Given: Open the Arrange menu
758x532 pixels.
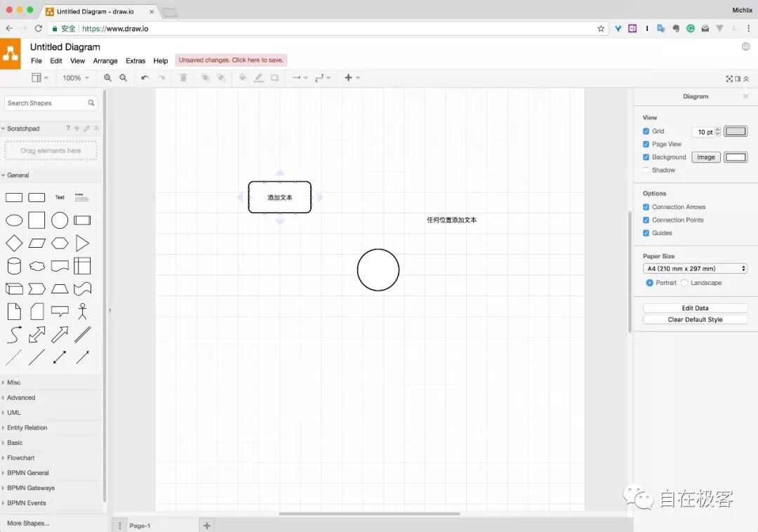Looking at the screenshot, I should click(x=105, y=61).
